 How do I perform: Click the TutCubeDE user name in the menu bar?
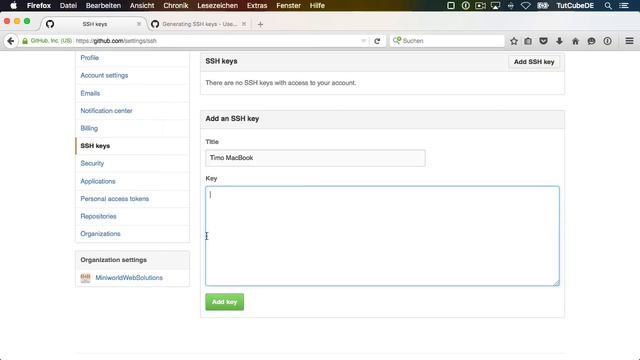coord(575,5)
